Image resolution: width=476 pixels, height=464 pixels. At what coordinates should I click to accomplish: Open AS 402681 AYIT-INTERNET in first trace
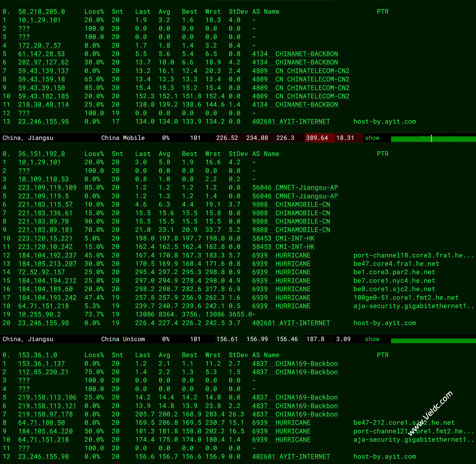click(x=291, y=122)
